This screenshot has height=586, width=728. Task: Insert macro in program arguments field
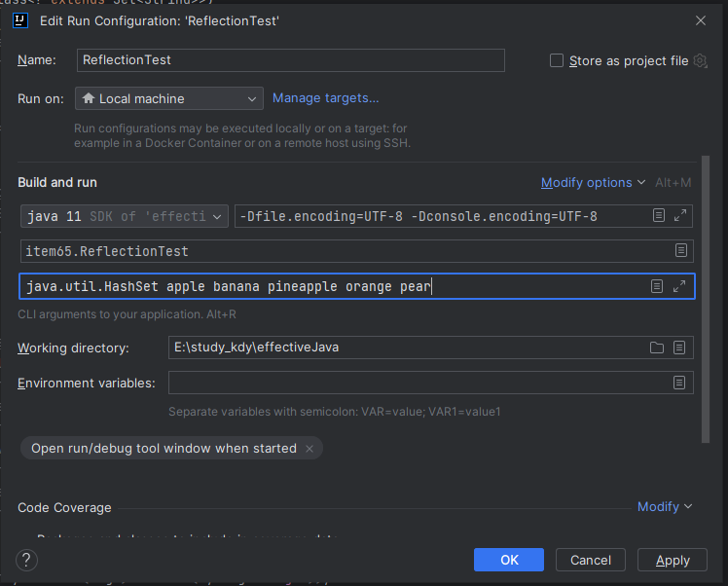click(x=657, y=286)
